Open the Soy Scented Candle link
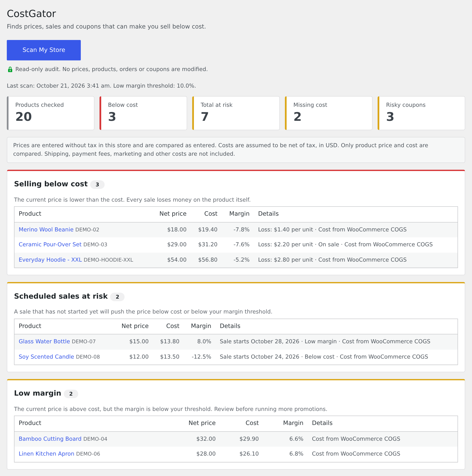 click(x=46, y=357)
